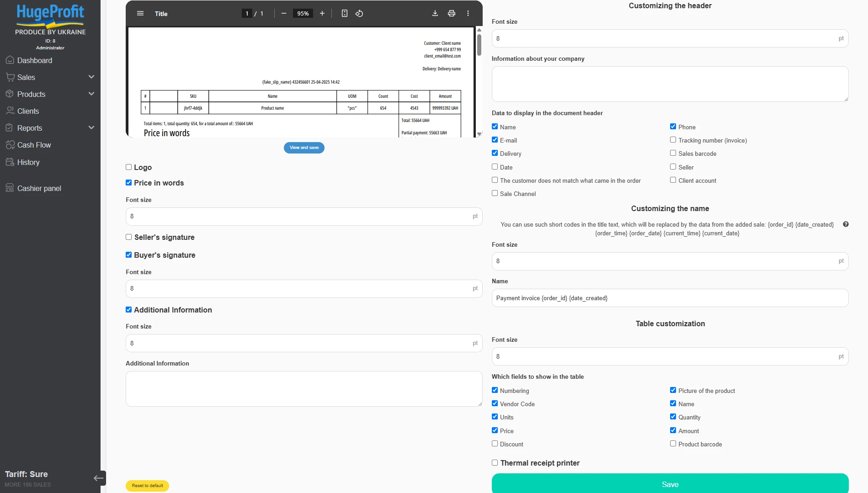
Task: Download the PDF preview document
Action: click(x=435, y=13)
